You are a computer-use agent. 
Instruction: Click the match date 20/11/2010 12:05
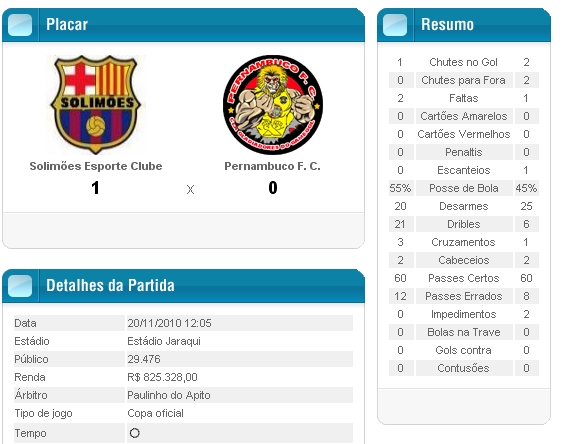[x=169, y=323]
